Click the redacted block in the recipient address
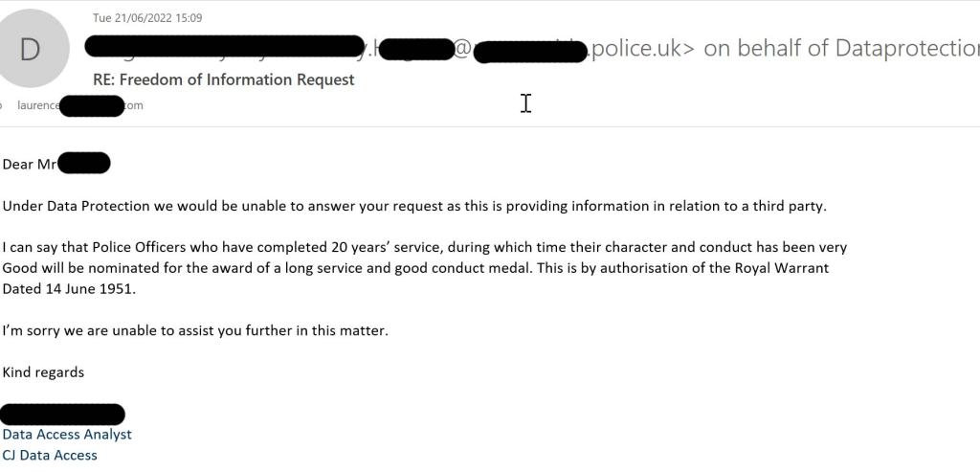The width and height of the screenshot is (980, 472). (x=92, y=105)
